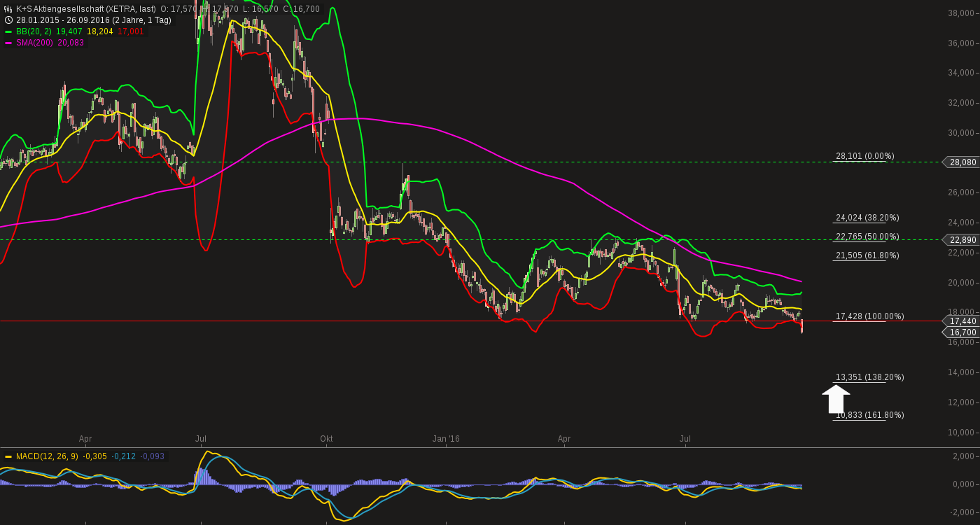Click the middle Bollinger value '18,204'
The height and width of the screenshot is (525, 980).
(x=100, y=31)
